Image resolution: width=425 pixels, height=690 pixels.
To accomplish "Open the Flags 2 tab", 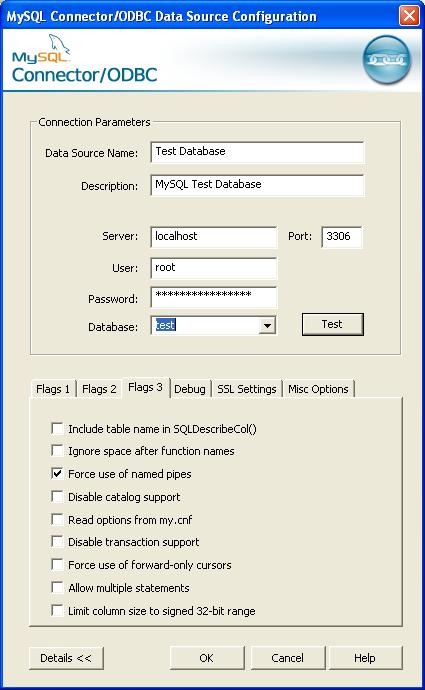I will 99,389.
